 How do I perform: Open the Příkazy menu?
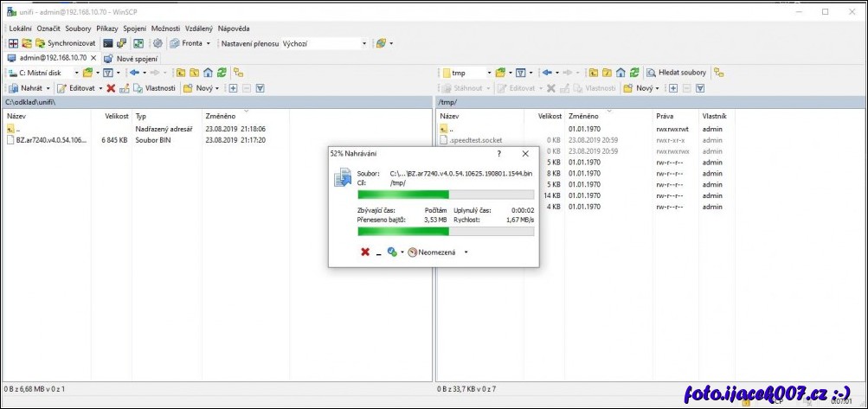[x=106, y=28]
